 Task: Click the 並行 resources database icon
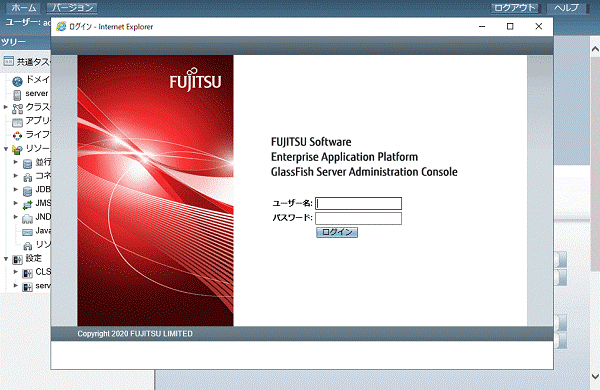(x=28, y=164)
